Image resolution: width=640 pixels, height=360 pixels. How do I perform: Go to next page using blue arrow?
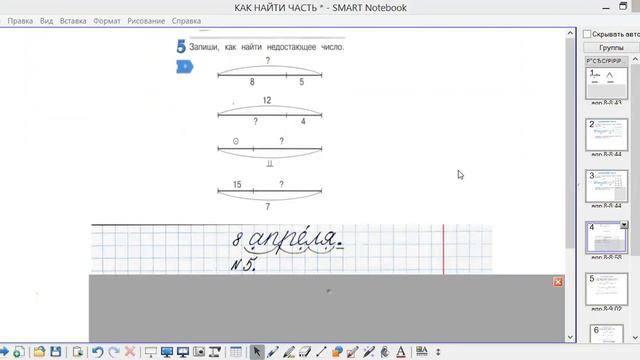click(4, 351)
